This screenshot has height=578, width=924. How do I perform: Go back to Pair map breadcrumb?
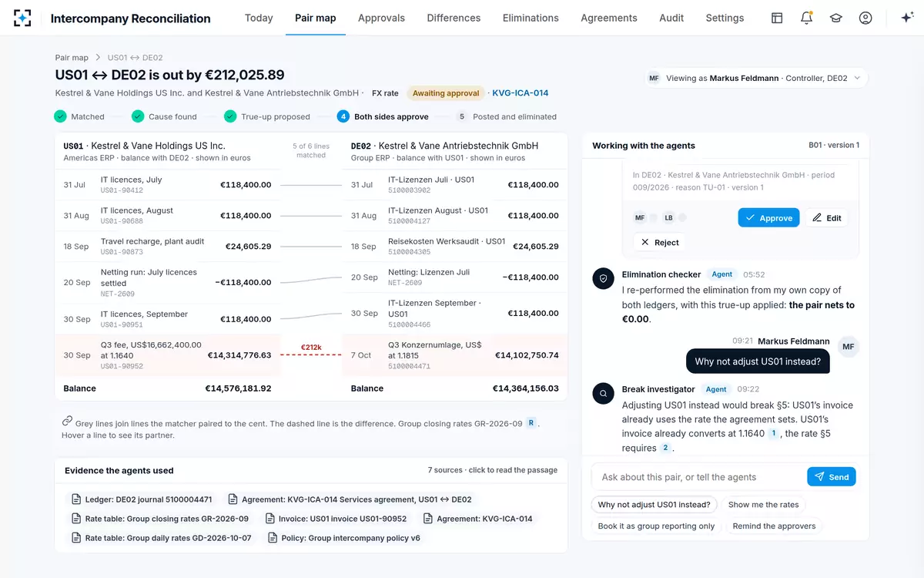tap(72, 58)
